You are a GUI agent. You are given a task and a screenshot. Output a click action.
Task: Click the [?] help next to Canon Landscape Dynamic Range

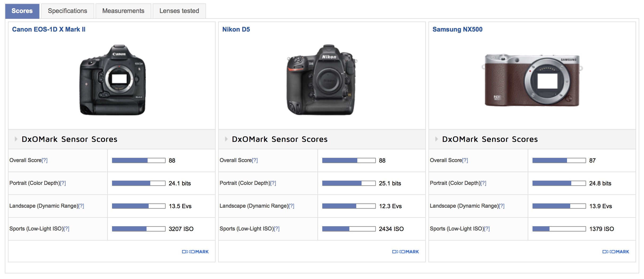click(x=81, y=206)
